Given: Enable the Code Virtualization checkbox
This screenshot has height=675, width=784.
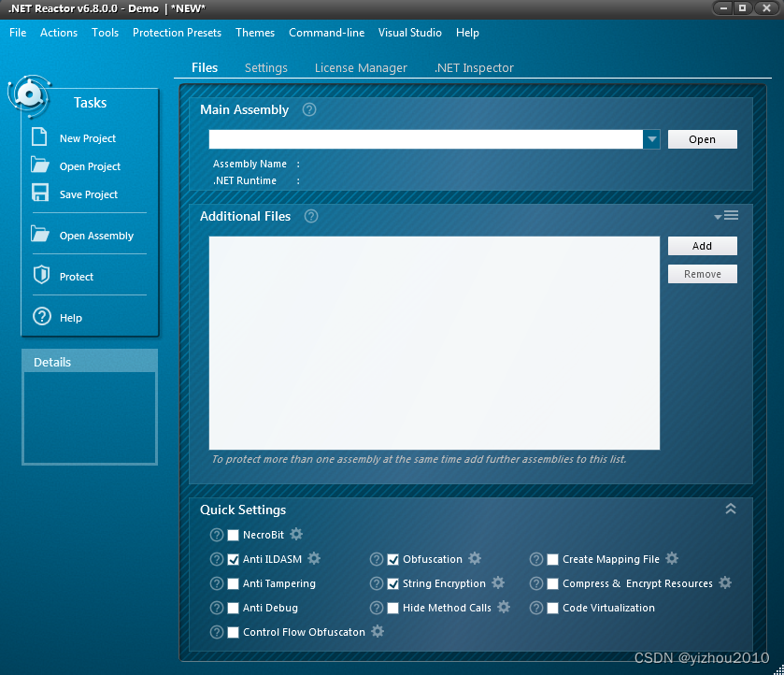Looking at the screenshot, I should (552, 608).
